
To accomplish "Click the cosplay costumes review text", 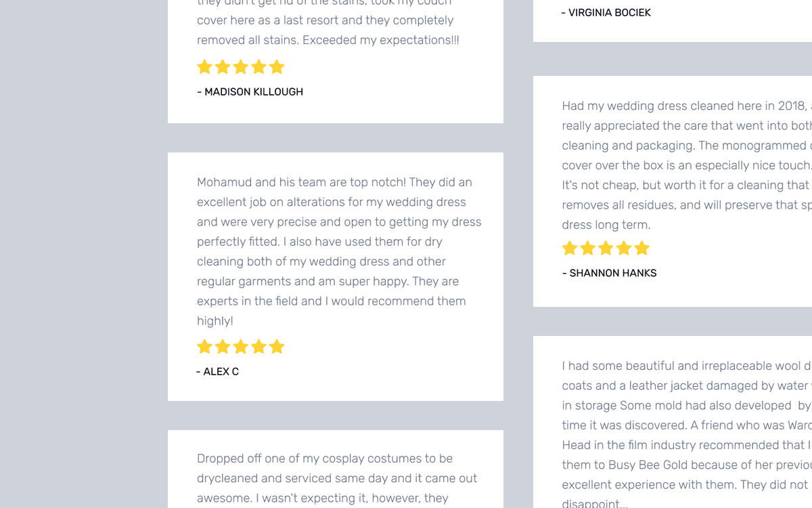I will [x=337, y=478].
